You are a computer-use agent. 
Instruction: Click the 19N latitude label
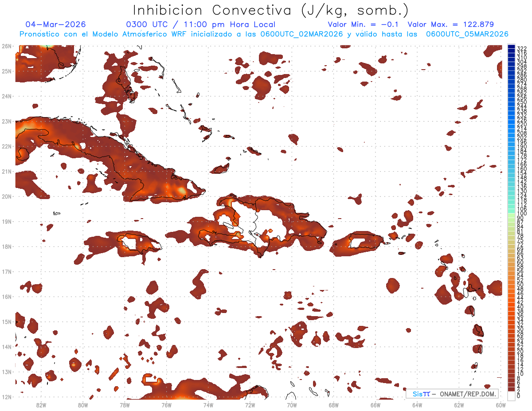tap(6, 221)
